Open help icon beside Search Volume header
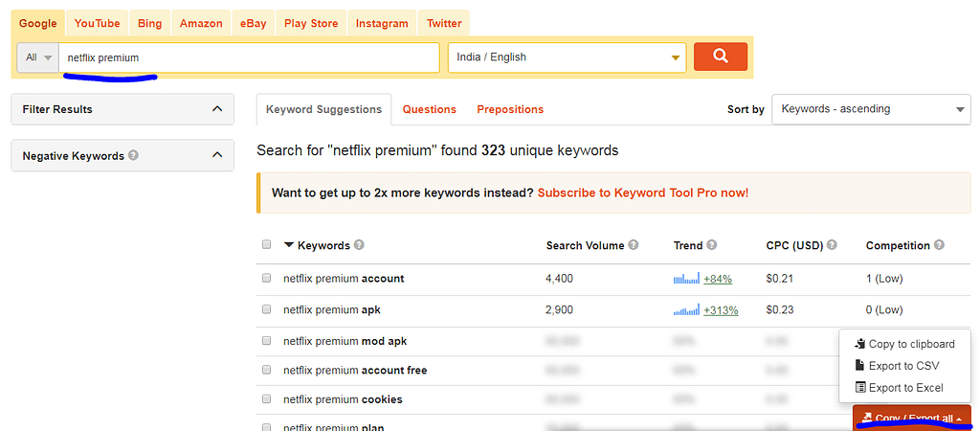This screenshot has height=431, width=980. tap(634, 245)
